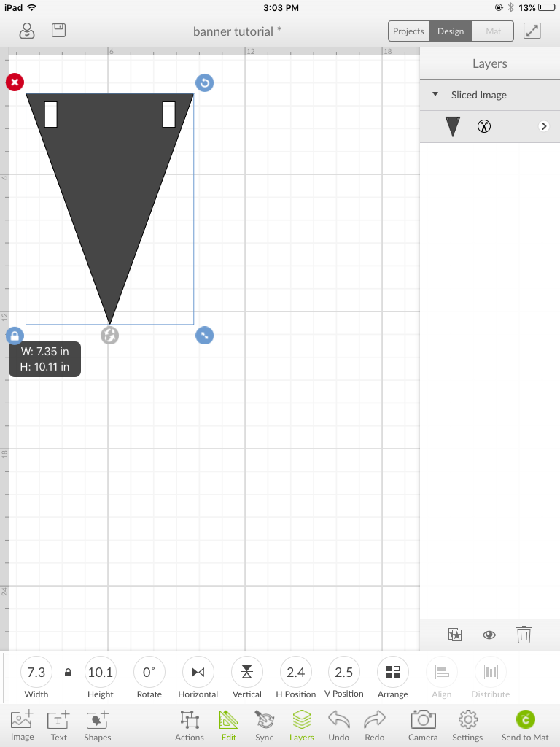
Task: Toggle the Edit panel
Action: [228, 725]
